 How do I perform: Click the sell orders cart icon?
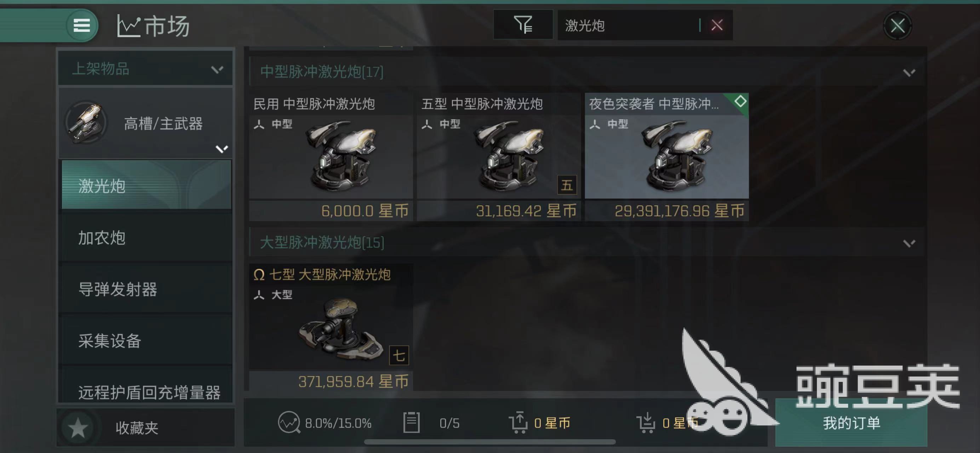click(518, 422)
